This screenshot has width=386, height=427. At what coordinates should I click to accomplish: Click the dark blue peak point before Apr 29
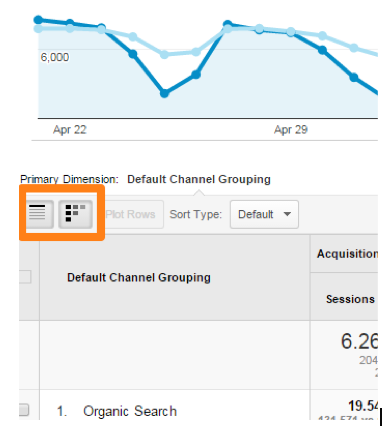(x=228, y=24)
